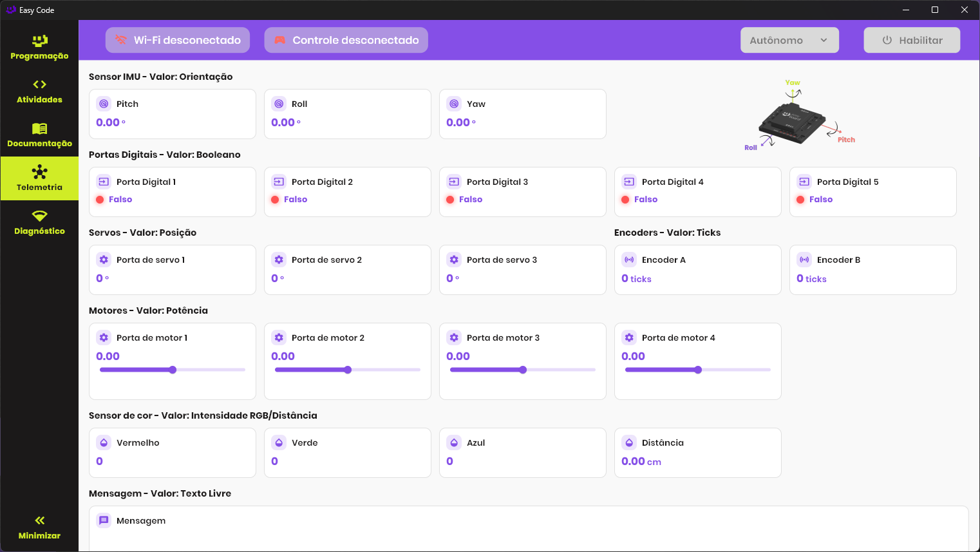The width and height of the screenshot is (980, 552).
Task: Switch to the Diagnóstico section
Action: point(39,222)
